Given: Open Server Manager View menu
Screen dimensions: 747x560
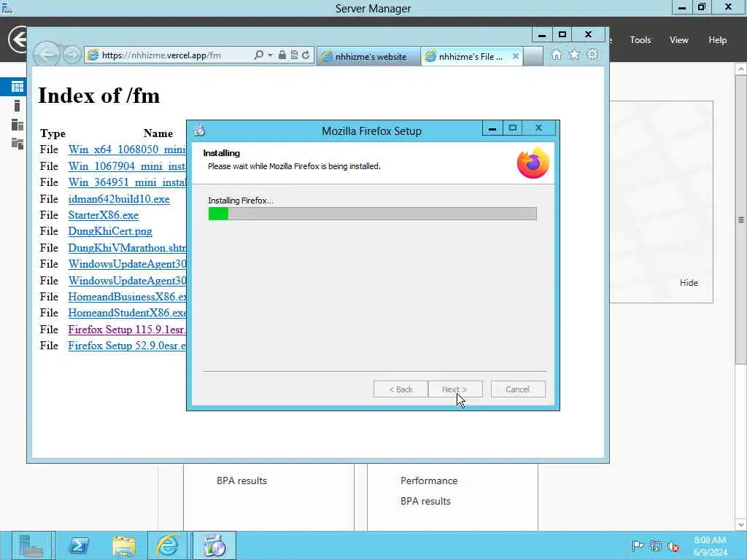Looking at the screenshot, I should click(x=679, y=40).
